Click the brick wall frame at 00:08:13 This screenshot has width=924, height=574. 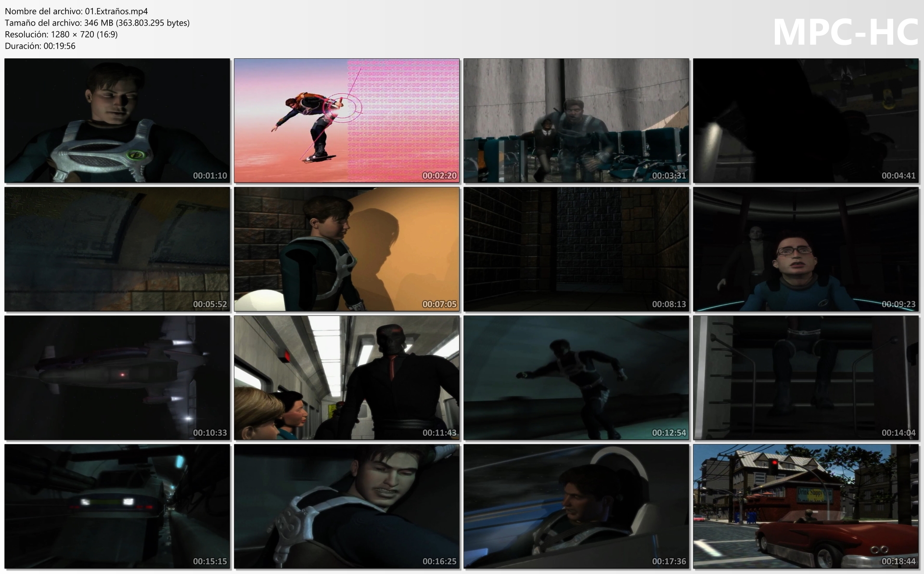(576, 249)
